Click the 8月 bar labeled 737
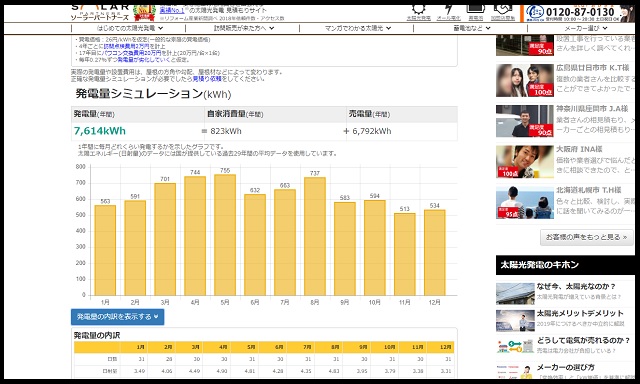640x384 pixels. [315, 236]
